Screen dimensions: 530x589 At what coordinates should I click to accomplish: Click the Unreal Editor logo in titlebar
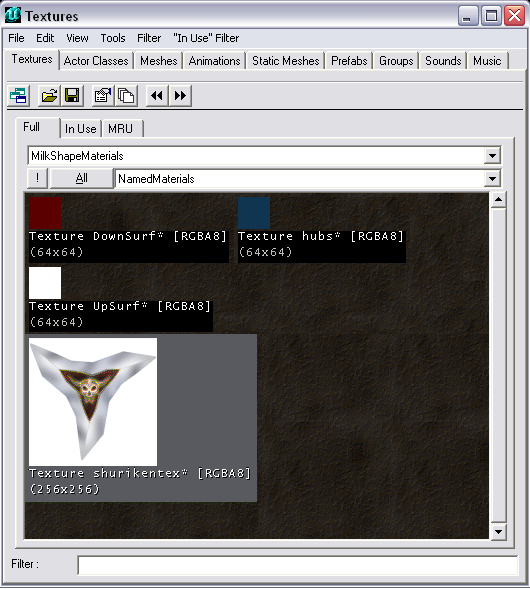pyautogui.click(x=13, y=15)
